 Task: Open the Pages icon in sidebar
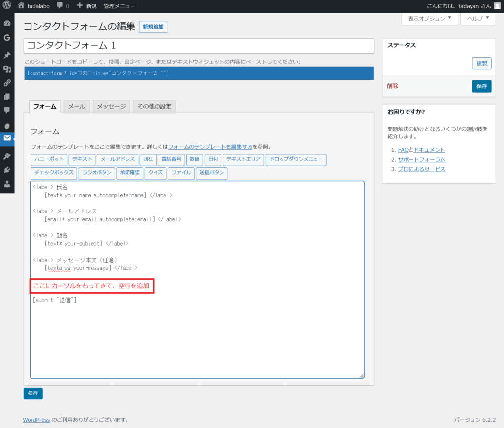point(7,97)
